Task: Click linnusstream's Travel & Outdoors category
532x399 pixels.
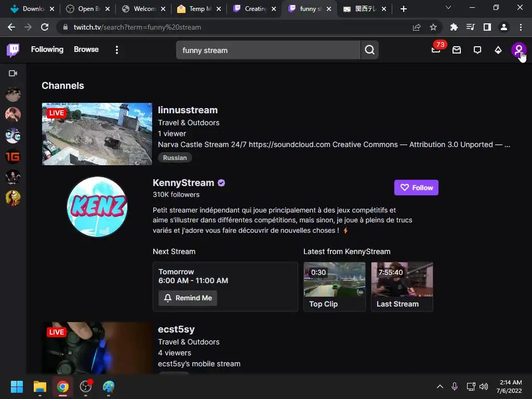Action: [x=189, y=123]
